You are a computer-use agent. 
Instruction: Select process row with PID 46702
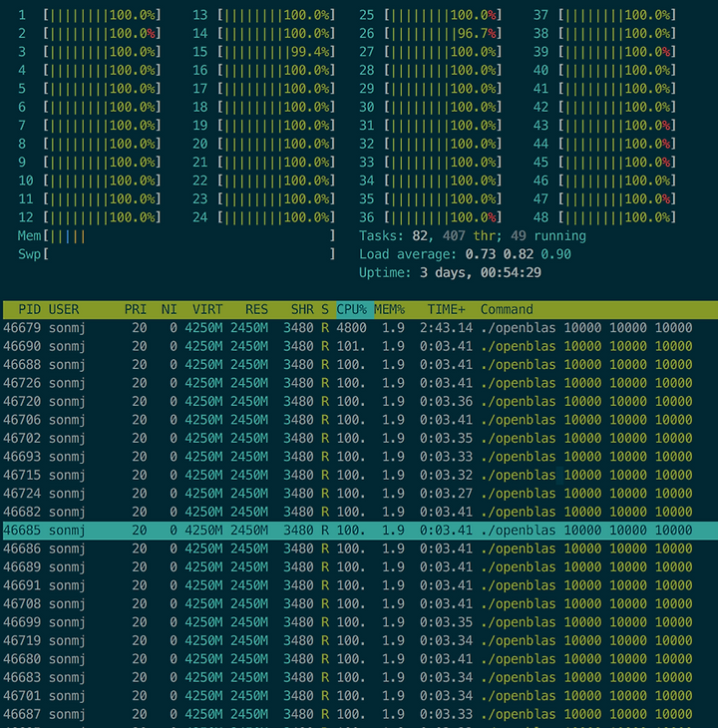(359, 438)
